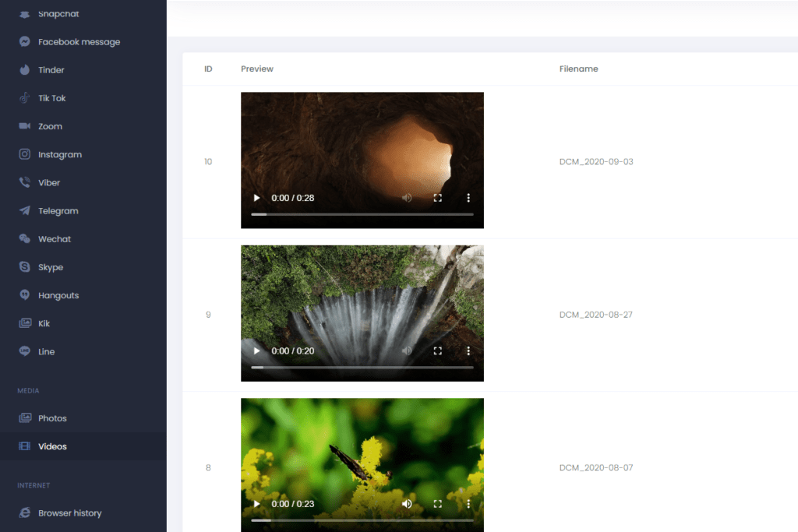Image resolution: width=798 pixels, height=532 pixels.
Task: Enter fullscreen on the butterfly video
Action: click(438, 504)
